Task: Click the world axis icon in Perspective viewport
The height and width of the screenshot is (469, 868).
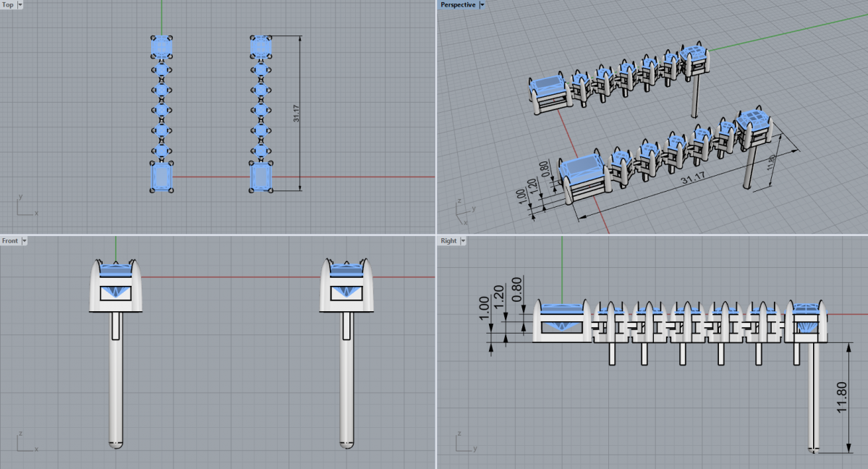Action: (x=463, y=208)
